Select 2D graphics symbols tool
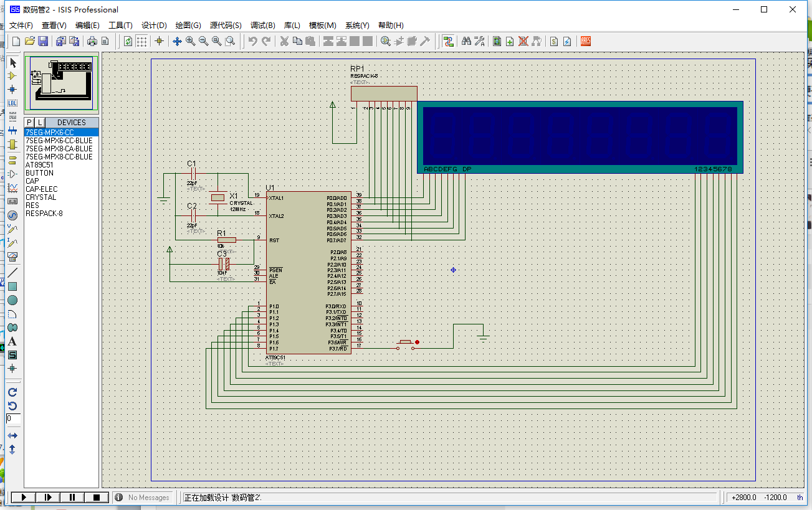Image resolution: width=812 pixels, height=510 pixels. (x=12, y=355)
